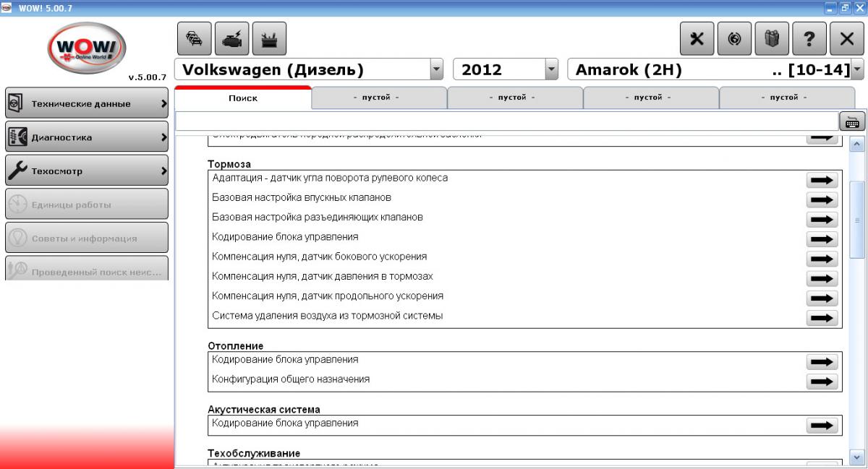Viewport: 868px width, 469px height.
Task: Arrow for Отопление Кодирование блока управления
Action: tap(822, 361)
